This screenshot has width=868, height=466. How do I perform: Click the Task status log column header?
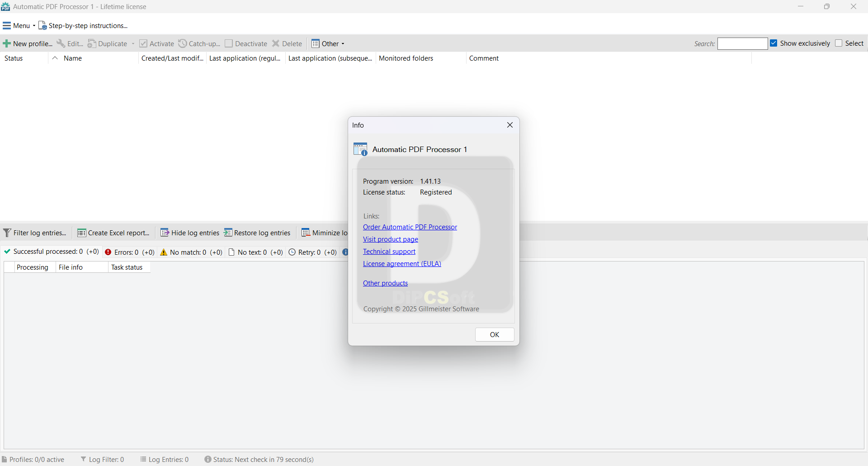tap(129, 267)
